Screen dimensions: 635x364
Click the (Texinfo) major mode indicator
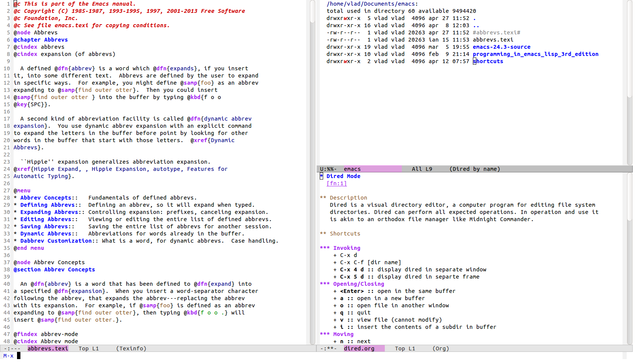click(131, 349)
